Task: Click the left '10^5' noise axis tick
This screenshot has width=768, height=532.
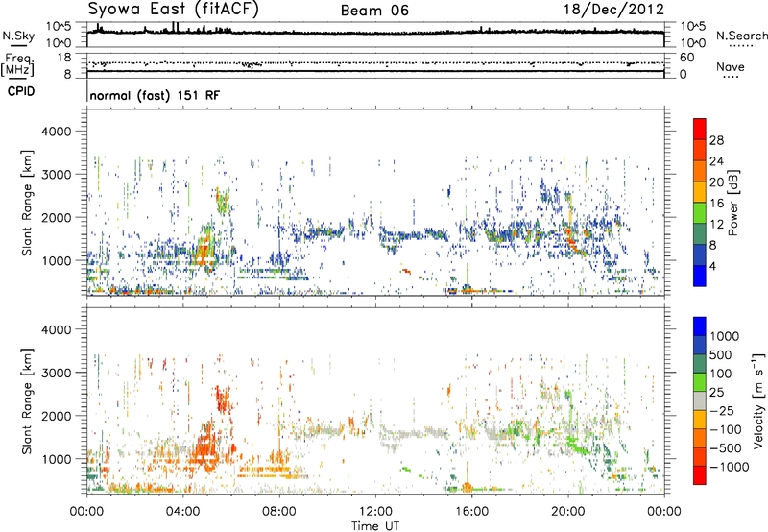Action: (x=59, y=26)
